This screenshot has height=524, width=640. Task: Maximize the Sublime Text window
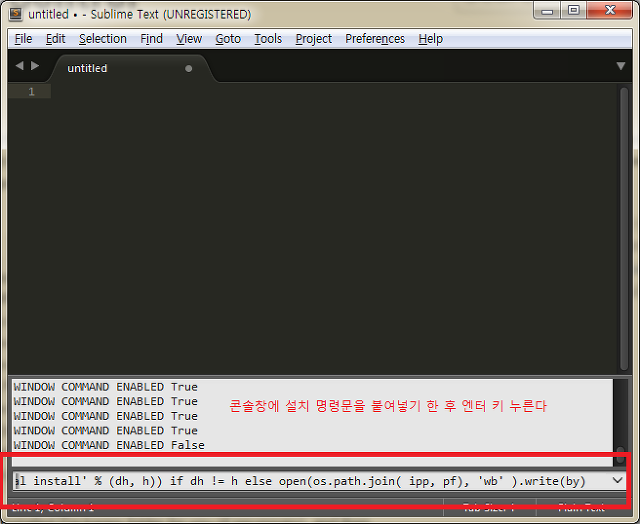point(573,10)
